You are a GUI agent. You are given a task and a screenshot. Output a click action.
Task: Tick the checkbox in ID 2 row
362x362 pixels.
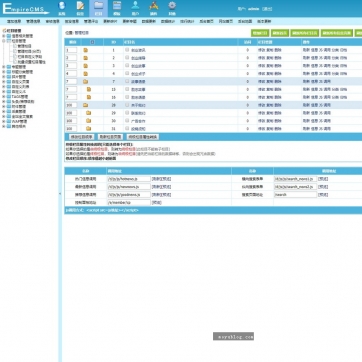point(127,58)
